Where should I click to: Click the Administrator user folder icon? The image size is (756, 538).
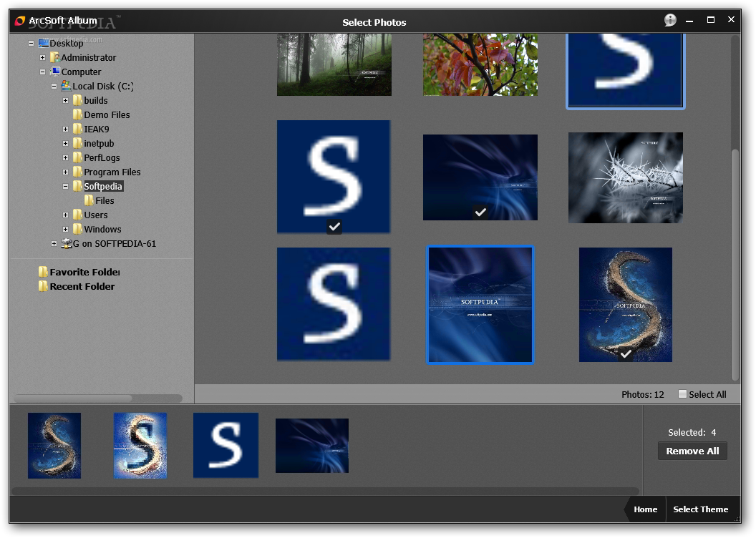55,58
